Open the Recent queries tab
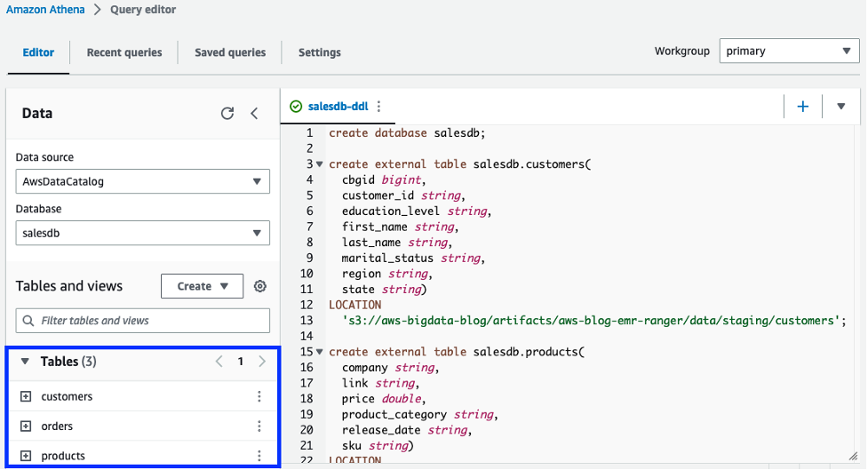Screen dimensions: 868x470 tap(124, 52)
